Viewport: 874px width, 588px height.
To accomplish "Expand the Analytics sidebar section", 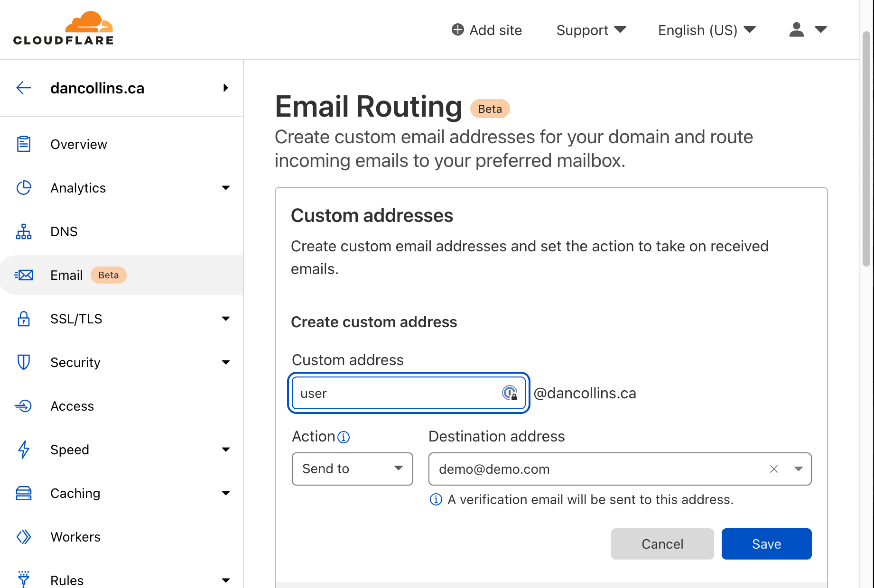I will (x=226, y=188).
